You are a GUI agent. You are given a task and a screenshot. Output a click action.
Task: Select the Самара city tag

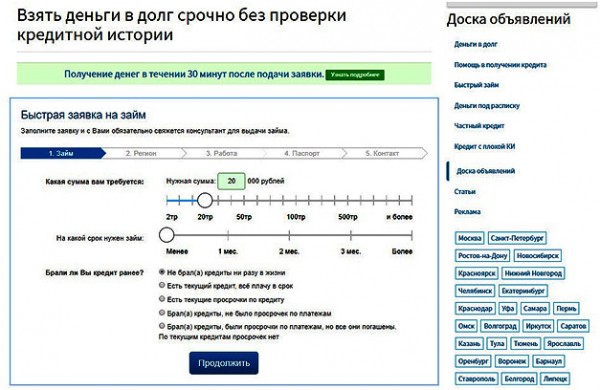535,308
